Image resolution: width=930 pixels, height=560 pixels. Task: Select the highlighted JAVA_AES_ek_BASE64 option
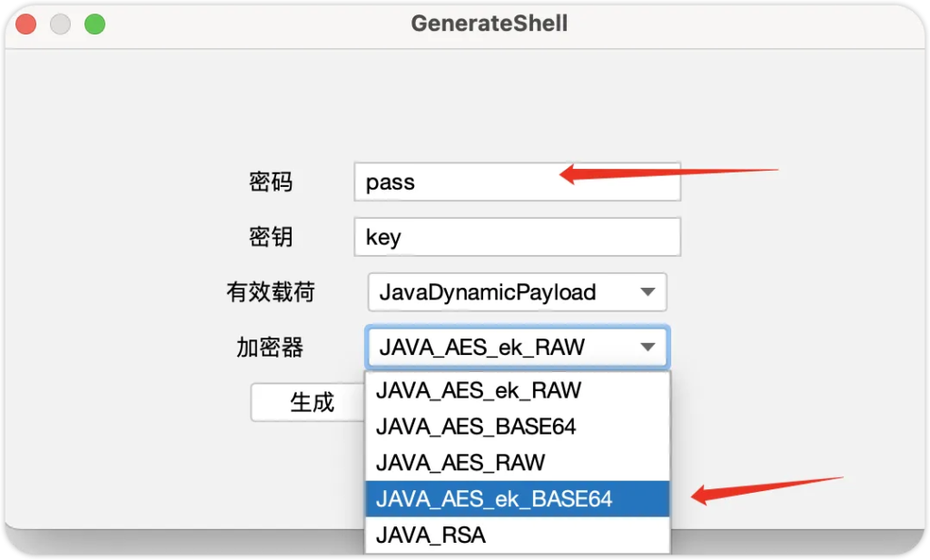tap(517, 499)
